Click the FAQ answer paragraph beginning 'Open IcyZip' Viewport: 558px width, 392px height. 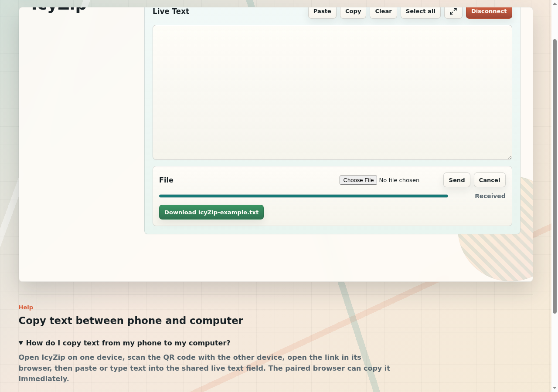204,368
